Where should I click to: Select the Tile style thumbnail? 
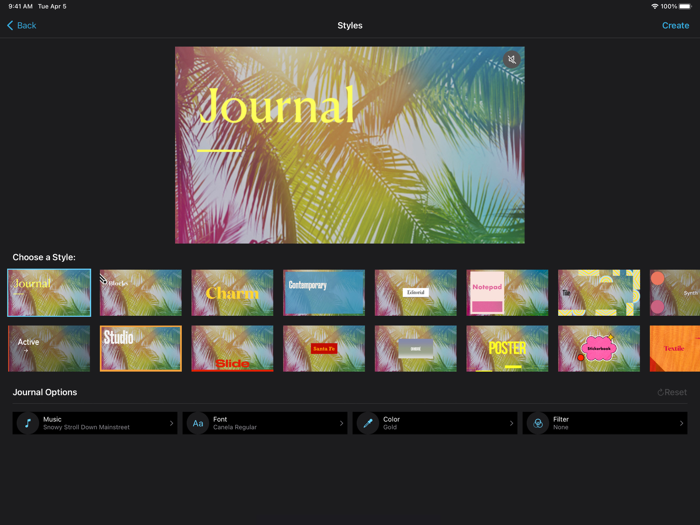pos(599,293)
